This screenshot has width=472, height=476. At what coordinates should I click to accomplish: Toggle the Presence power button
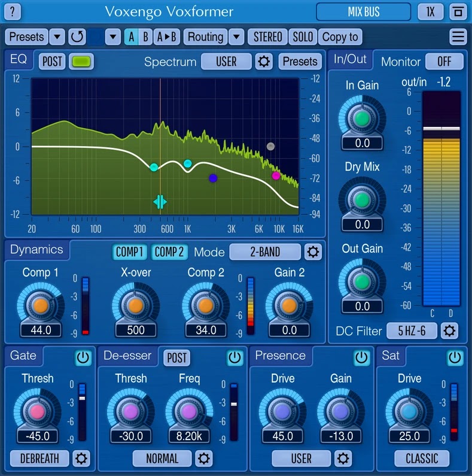coord(361,357)
